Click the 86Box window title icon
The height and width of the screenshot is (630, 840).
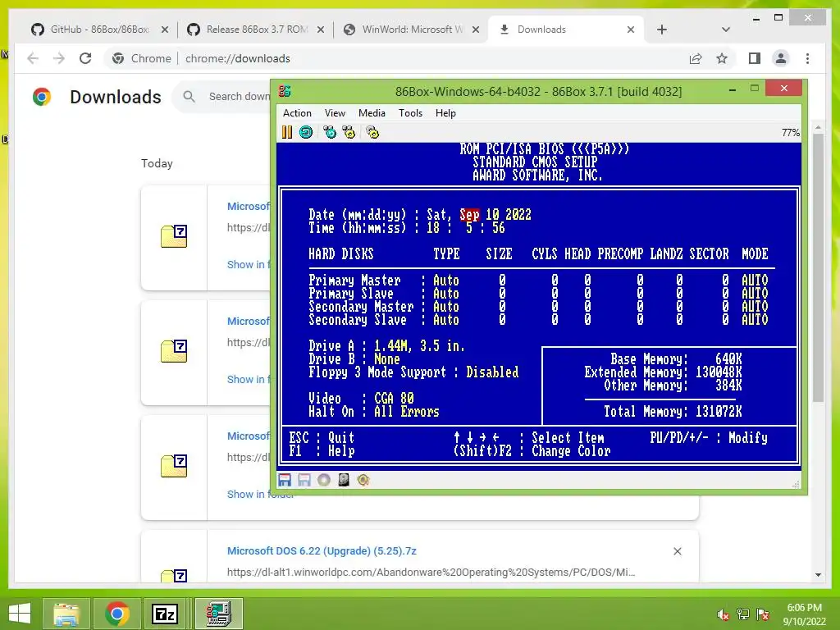(x=285, y=92)
